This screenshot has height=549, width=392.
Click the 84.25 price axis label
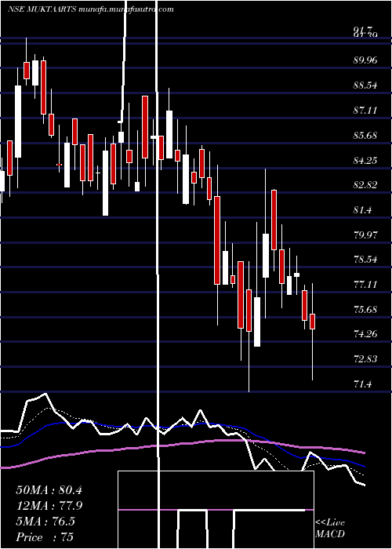(x=365, y=160)
